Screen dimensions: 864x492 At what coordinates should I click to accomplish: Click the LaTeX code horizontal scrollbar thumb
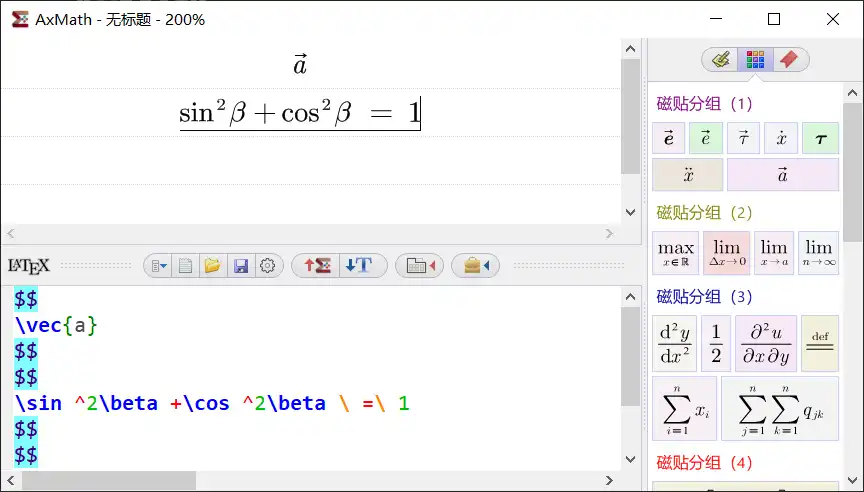point(110,481)
